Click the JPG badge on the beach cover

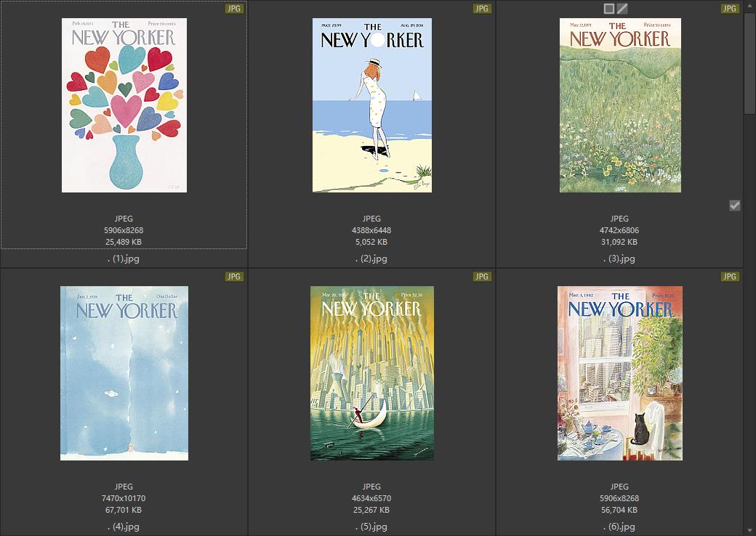pyautogui.click(x=482, y=8)
